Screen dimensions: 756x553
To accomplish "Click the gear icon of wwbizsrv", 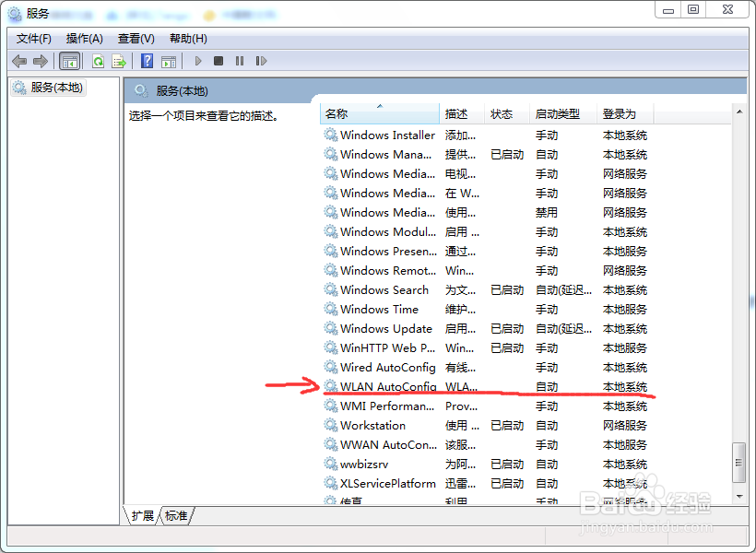I will point(331,464).
